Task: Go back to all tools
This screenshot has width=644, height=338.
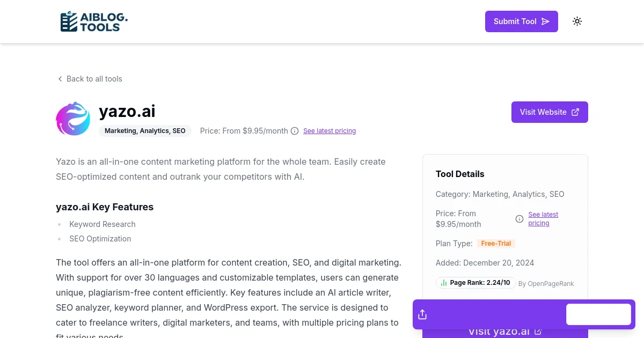Action: pyautogui.click(x=94, y=79)
